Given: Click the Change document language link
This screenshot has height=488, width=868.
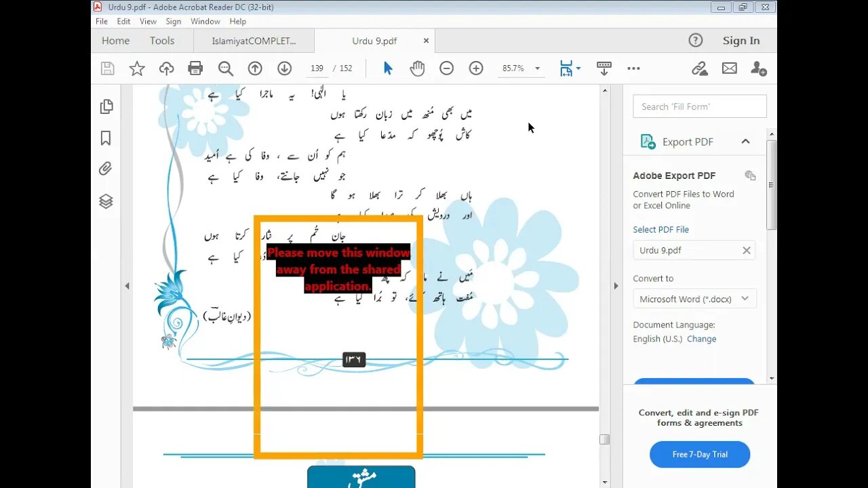Looking at the screenshot, I should tap(701, 339).
